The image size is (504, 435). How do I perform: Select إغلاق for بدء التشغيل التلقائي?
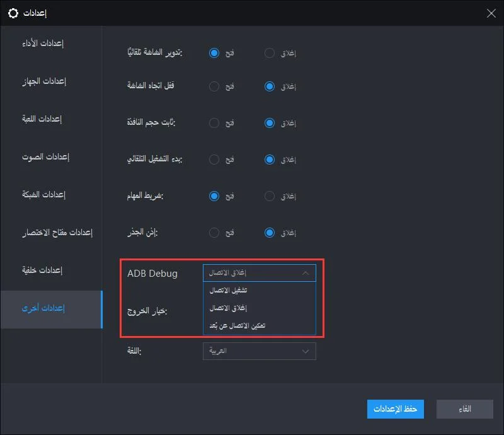[270, 159]
